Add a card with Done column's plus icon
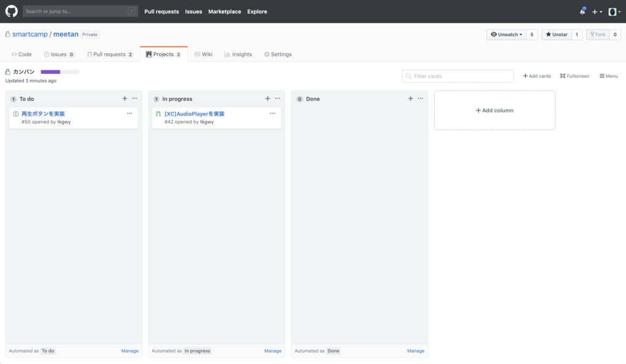The width and height of the screenshot is (626, 364). [x=410, y=98]
